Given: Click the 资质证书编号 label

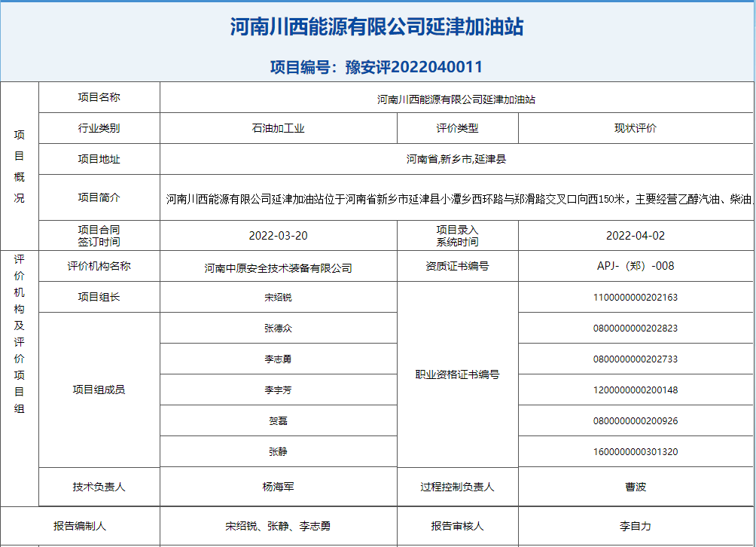Looking at the screenshot, I should coord(457,266).
